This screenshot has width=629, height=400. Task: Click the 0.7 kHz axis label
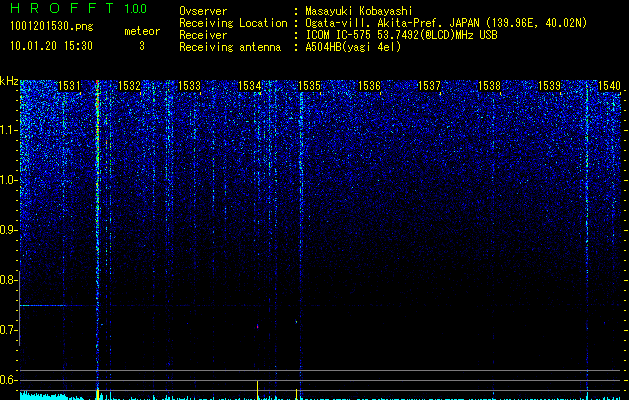coord(8,330)
